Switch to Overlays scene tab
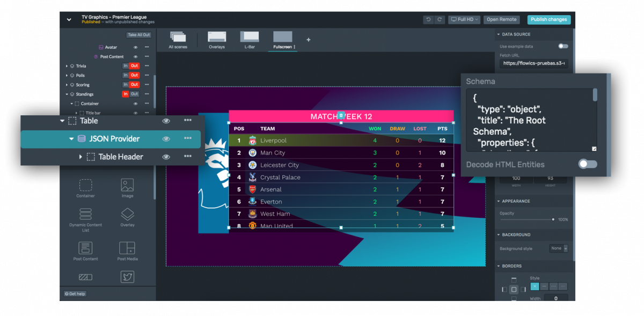Image resolution: width=644 pixels, height=316 pixels. tap(217, 40)
